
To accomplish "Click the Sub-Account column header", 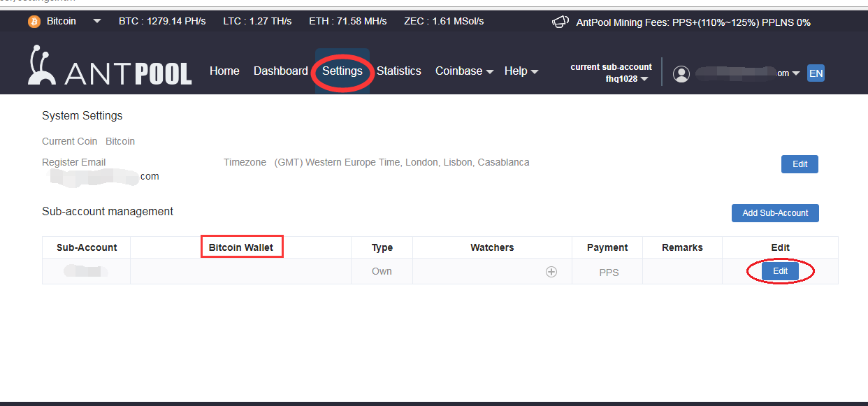I will [x=87, y=247].
